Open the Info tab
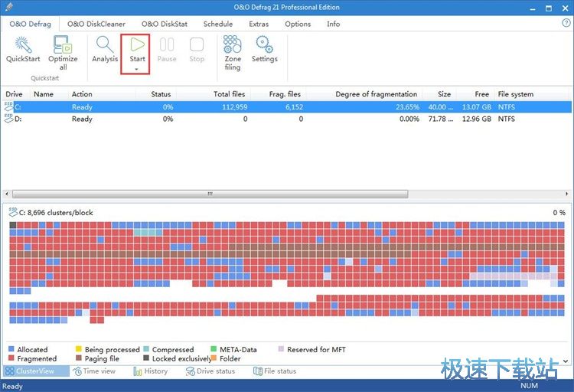The width and height of the screenshot is (574, 392). click(x=333, y=24)
